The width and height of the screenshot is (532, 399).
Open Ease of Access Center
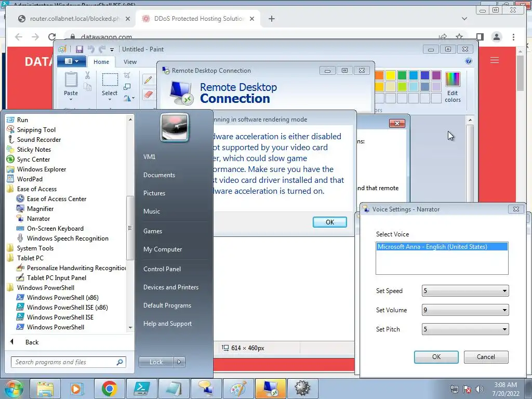pyautogui.click(x=56, y=199)
